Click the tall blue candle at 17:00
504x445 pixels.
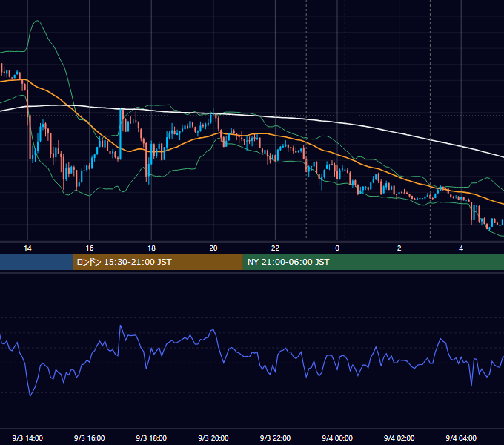coord(121,134)
